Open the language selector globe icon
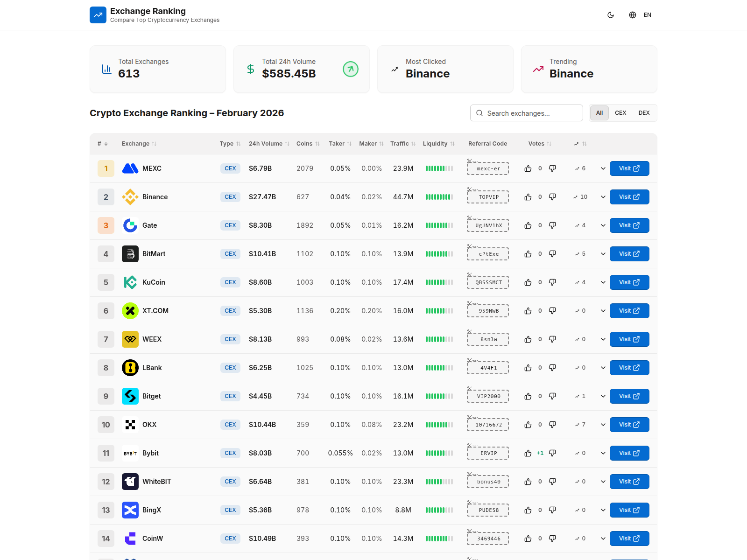Viewport: 747px width, 560px height. 633,15
